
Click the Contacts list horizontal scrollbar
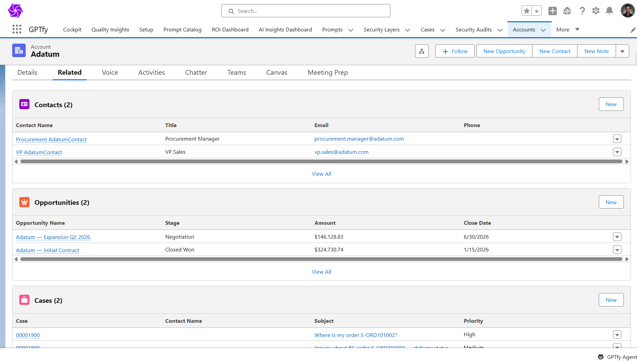click(321, 162)
